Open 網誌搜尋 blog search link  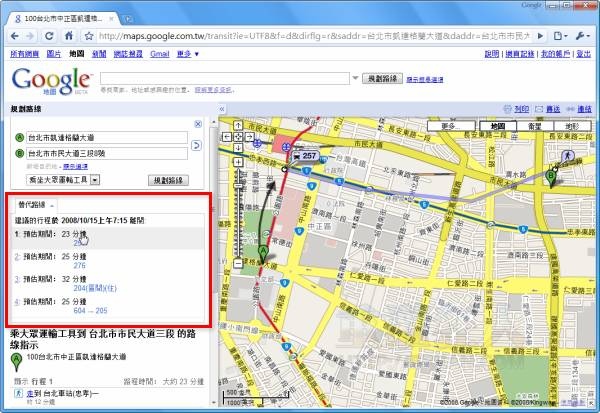[128, 54]
